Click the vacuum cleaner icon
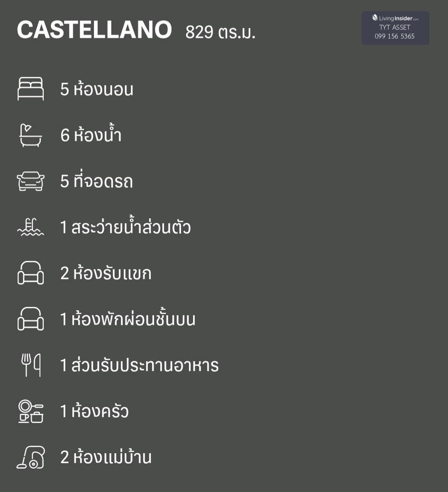The image size is (448, 492). point(31,457)
